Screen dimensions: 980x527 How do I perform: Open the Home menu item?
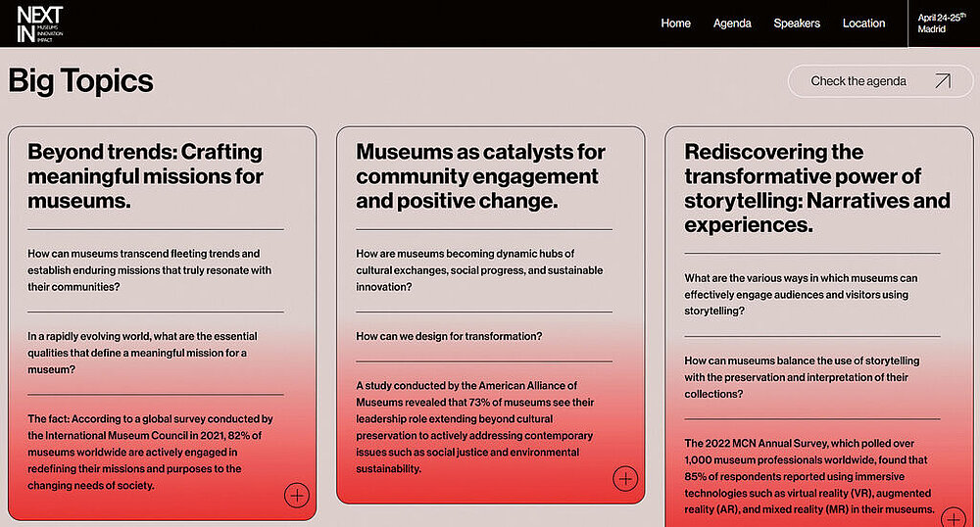coord(675,24)
